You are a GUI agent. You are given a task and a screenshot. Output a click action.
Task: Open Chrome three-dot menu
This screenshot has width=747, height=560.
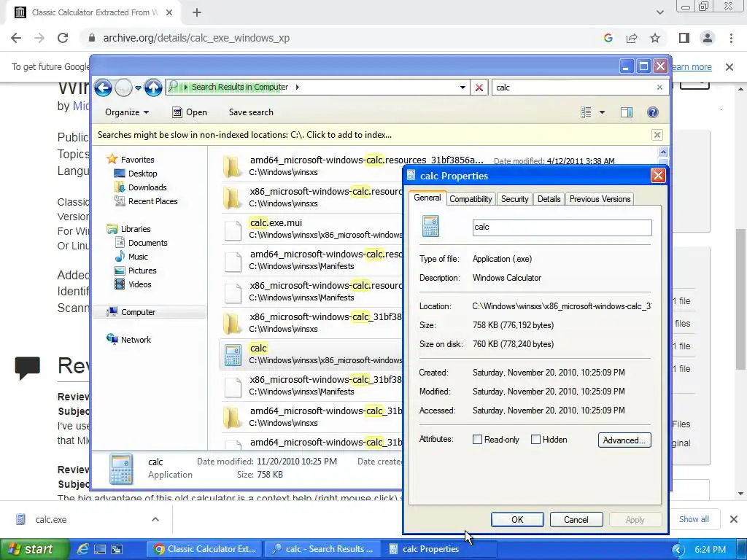click(731, 38)
